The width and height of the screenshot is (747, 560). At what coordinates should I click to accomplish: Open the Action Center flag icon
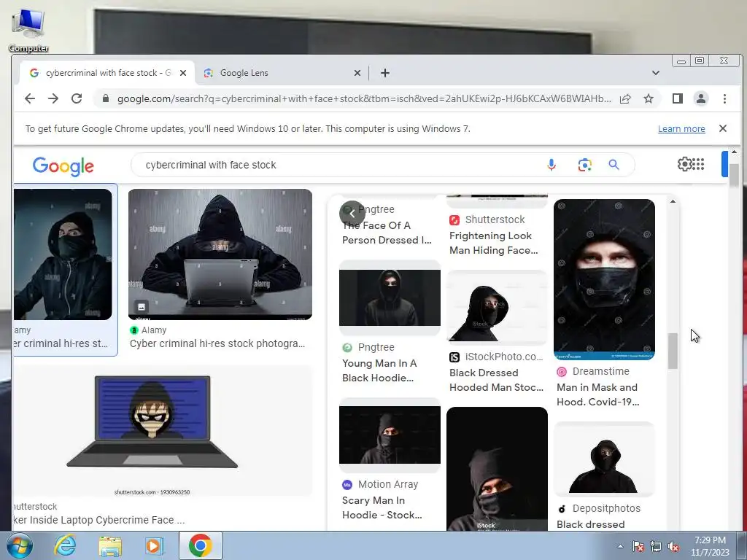(x=638, y=547)
